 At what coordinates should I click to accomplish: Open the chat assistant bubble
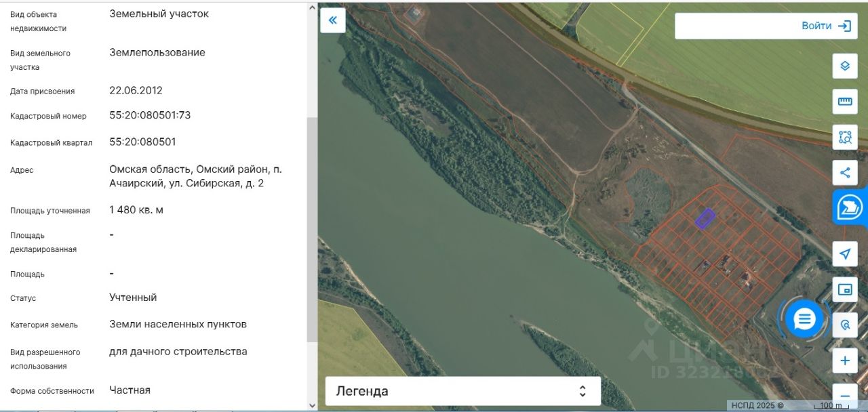pos(804,318)
